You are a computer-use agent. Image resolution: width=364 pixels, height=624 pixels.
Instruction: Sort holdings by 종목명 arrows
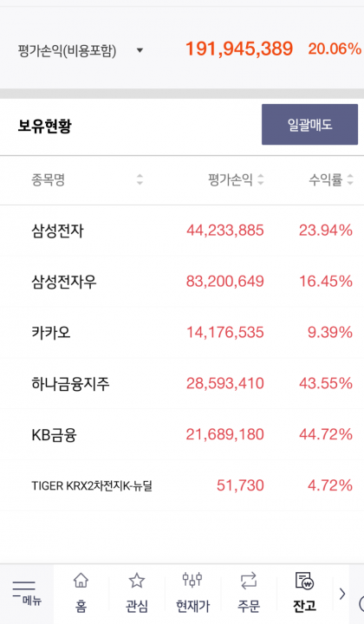140,179
